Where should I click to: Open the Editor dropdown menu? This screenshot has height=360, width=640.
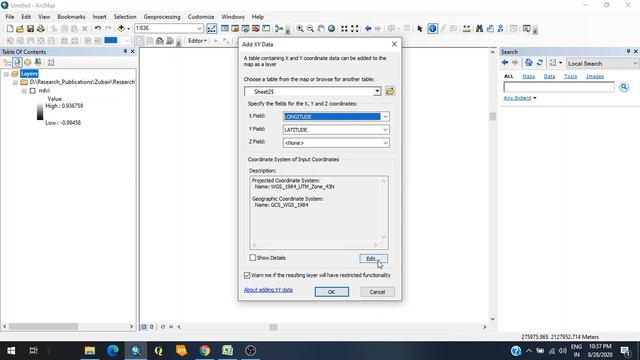(197, 41)
